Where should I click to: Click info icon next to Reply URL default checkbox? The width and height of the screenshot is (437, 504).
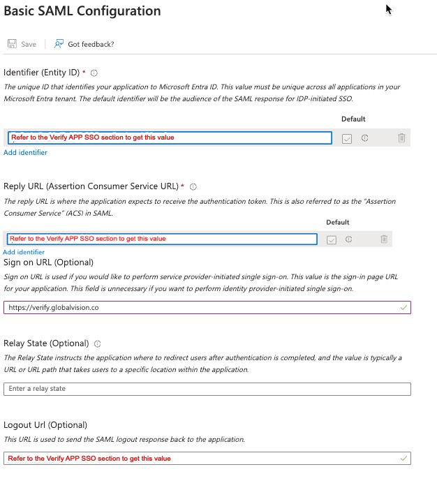pyautogui.click(x=348, y=239)
